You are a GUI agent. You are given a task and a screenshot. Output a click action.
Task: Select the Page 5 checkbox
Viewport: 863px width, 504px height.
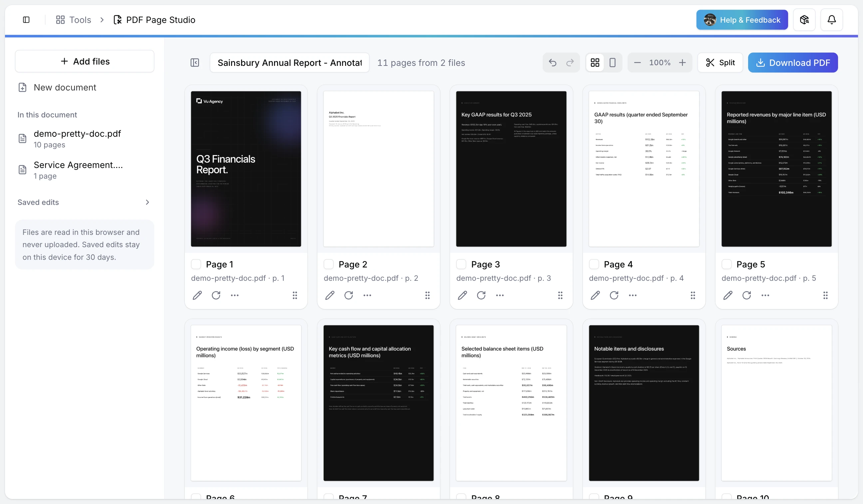tap(726, 264)
